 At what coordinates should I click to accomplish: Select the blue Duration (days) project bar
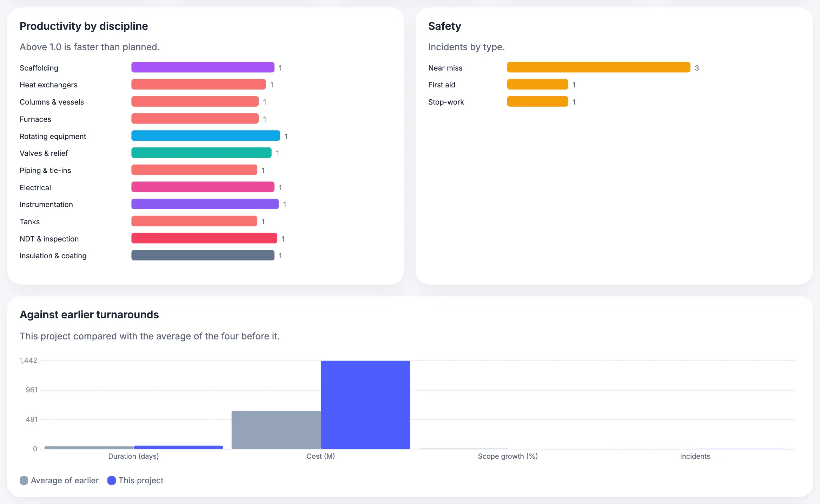coord(178,447)
